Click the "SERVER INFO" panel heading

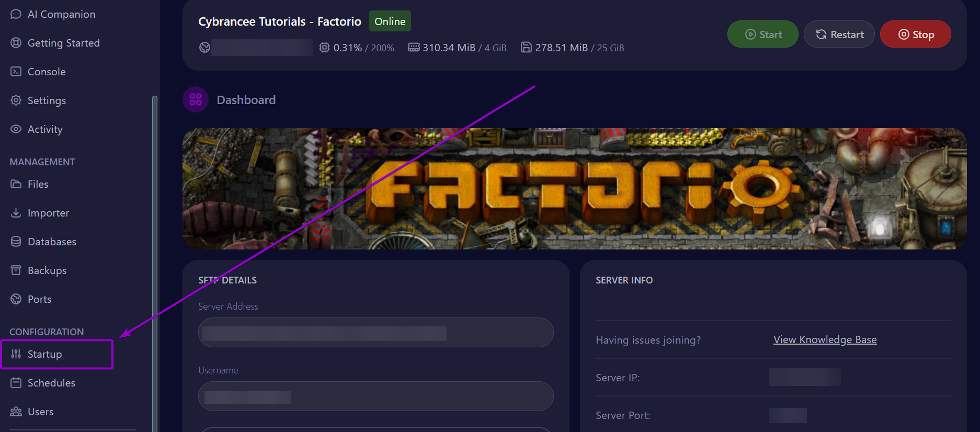[624, 280]
